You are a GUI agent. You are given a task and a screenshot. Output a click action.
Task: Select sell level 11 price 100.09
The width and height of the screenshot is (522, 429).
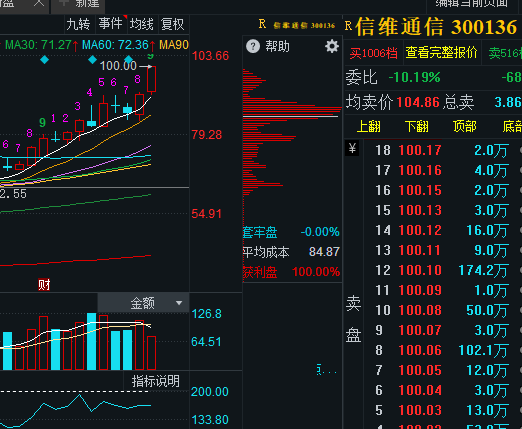tap(420, 290)
